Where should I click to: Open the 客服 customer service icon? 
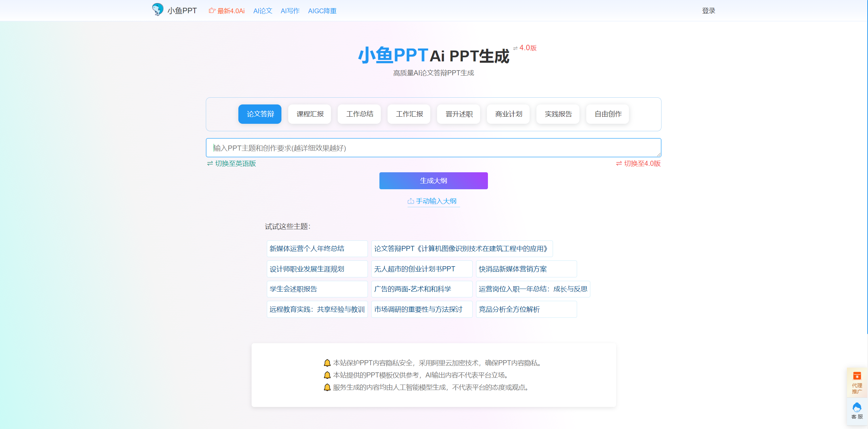click(x=857, y=407)
